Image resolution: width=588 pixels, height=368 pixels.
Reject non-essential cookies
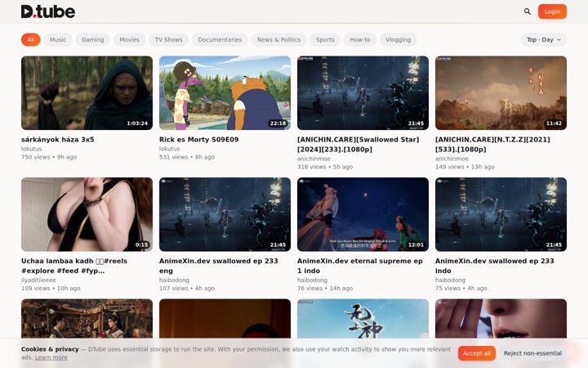(532, 353)
